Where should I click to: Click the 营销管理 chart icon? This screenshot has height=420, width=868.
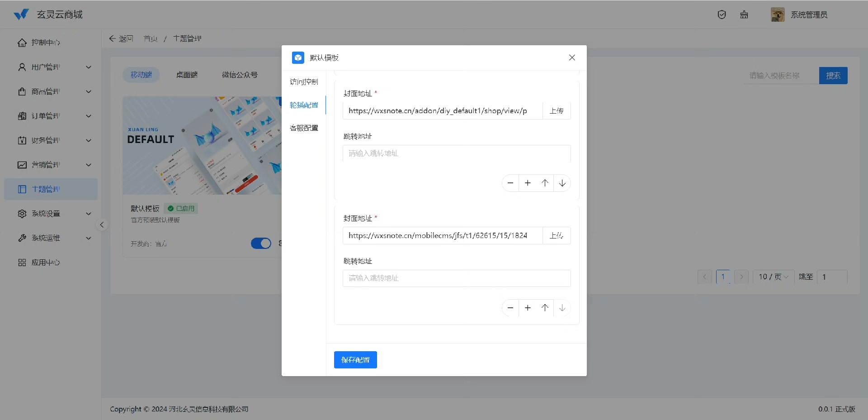click(x=22, y=165)
